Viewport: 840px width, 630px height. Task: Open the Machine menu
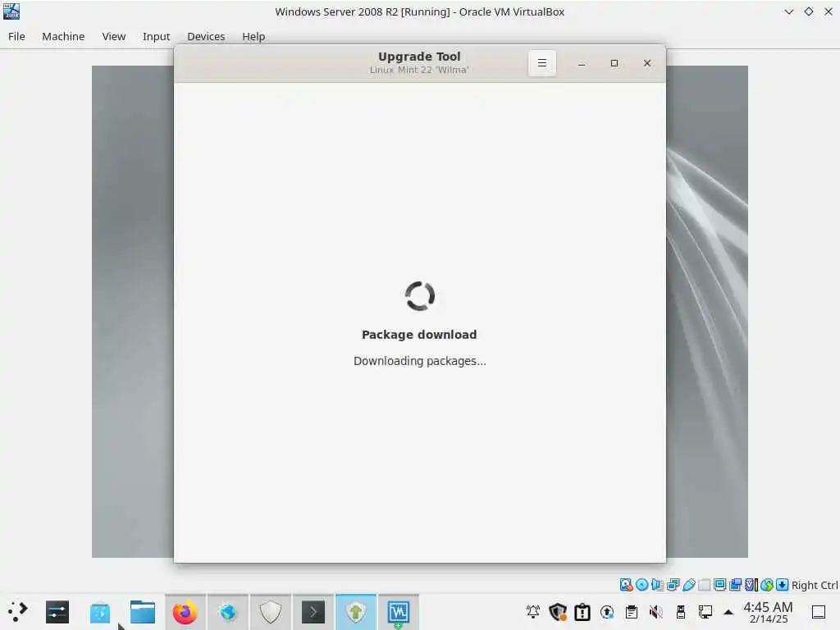pos(63,36)
